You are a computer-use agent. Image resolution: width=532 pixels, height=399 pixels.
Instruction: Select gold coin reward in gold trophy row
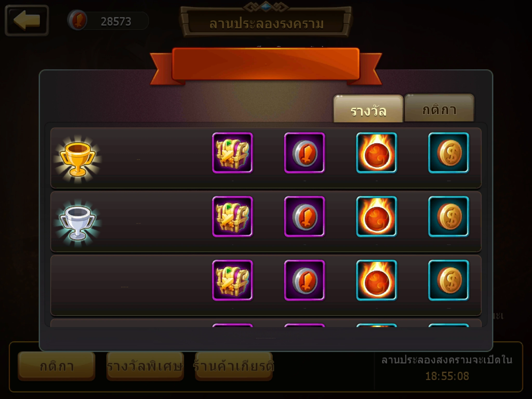pyautogui.click(x=449, y=153)
